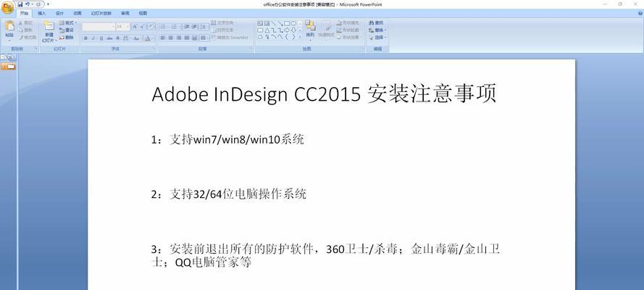Open the 文字方向 text direction dropdown

pos(223,22)
